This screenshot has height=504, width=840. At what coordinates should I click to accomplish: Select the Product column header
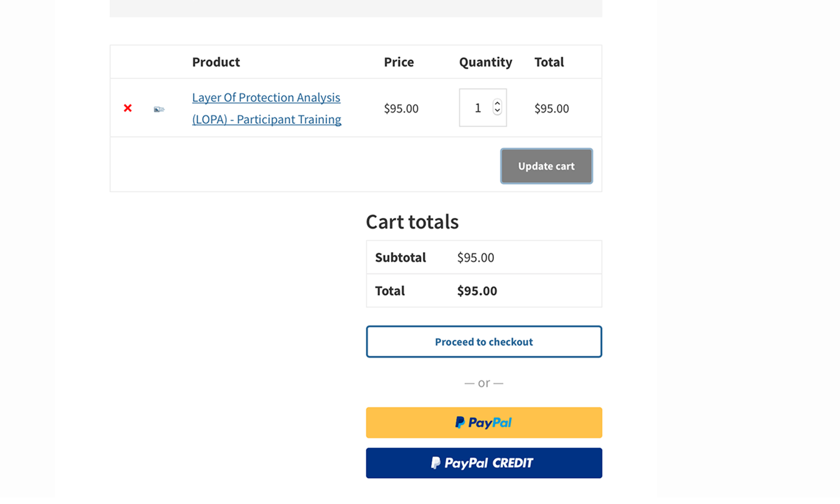(x=216, y=62)
